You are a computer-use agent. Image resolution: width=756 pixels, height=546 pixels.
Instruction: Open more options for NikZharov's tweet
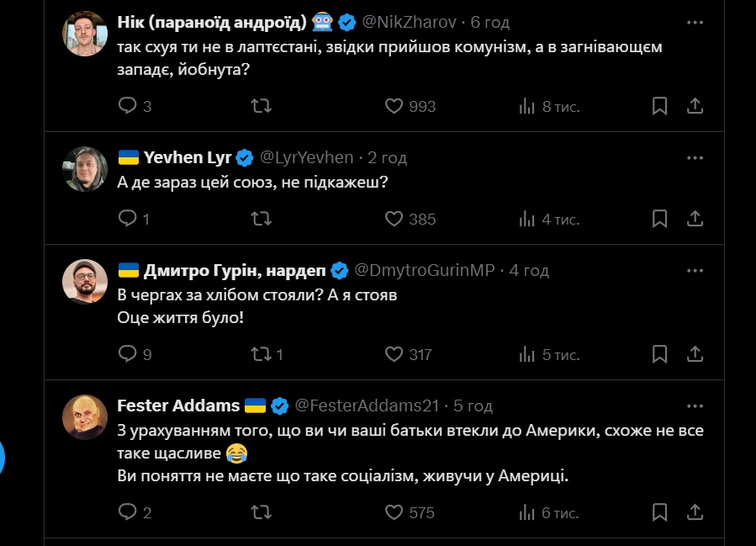tap(695, 23)
